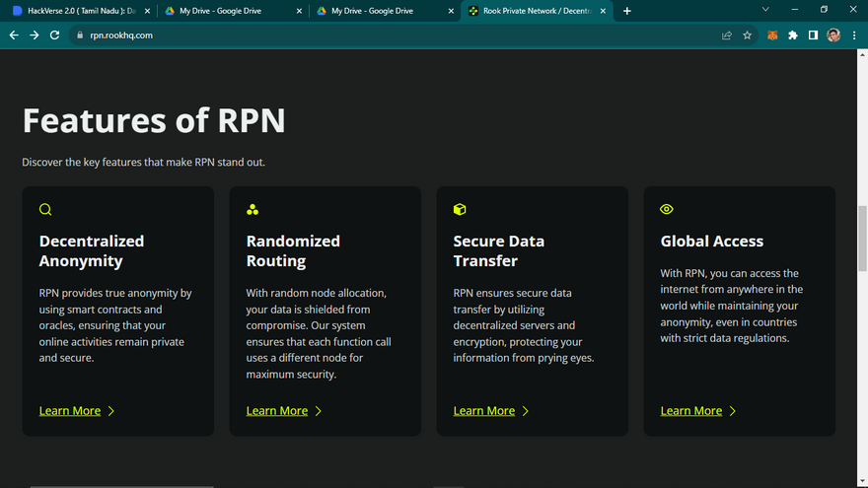Go back to the previous page
This screenshot has width=868, height=488.
pos(14,35)
